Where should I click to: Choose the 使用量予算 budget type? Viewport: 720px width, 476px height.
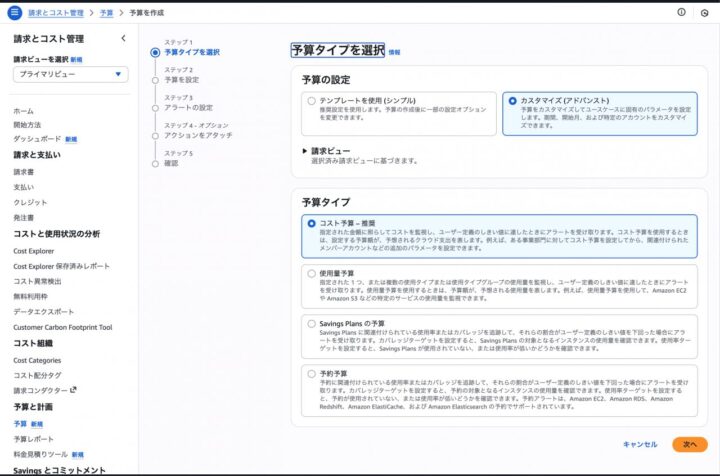click(311, 273)
